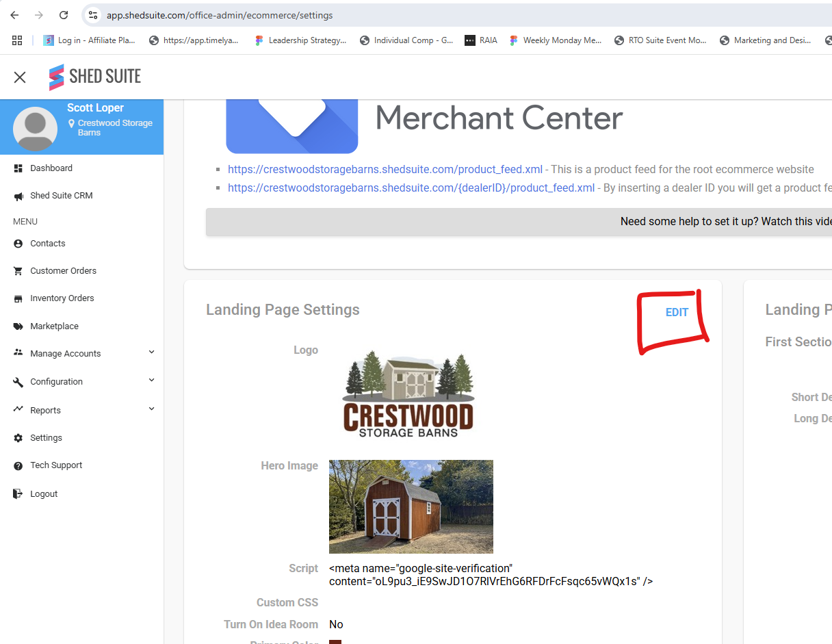Open Settings from the sidebar
The width and height of the screenshot is (832, 644).
click(47, 438)
